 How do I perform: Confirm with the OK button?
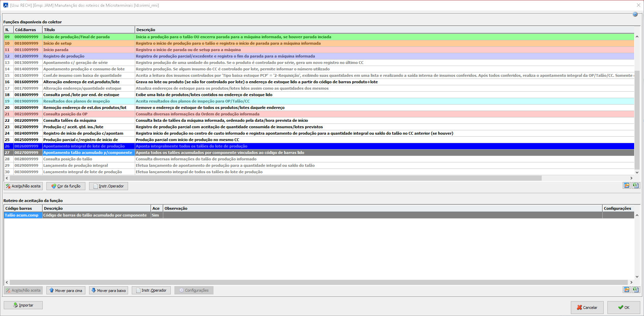(x=624, y=308)
